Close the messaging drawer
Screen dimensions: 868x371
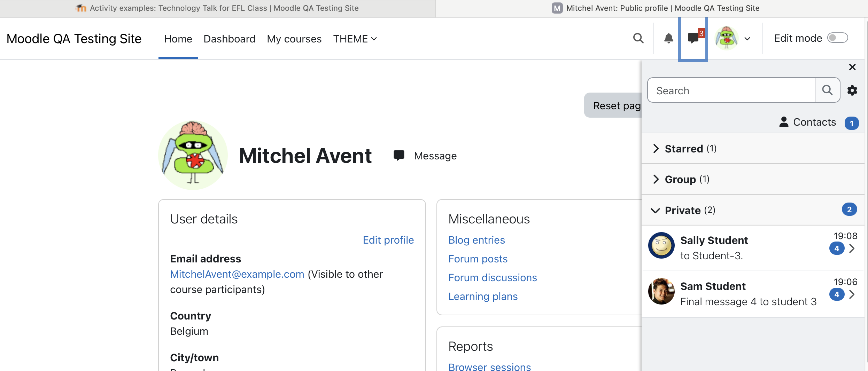[x=852, y=67]
